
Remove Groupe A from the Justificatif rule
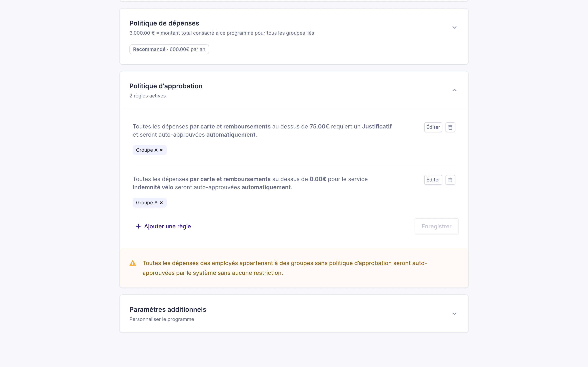[x=161, y=150]
